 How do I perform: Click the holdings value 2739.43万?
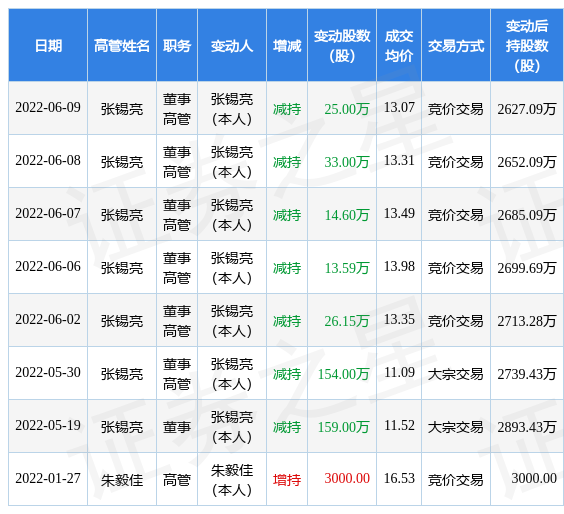pyautogui.click(x=527, y=374)
